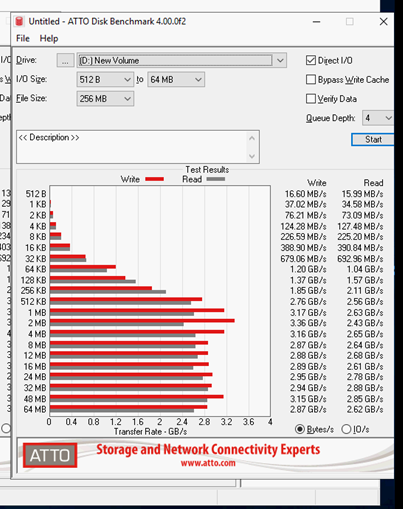This screenshot has height=509, width=403.
Task: Disable the Direct I/O checkbox
Action: tap(311, 60)
